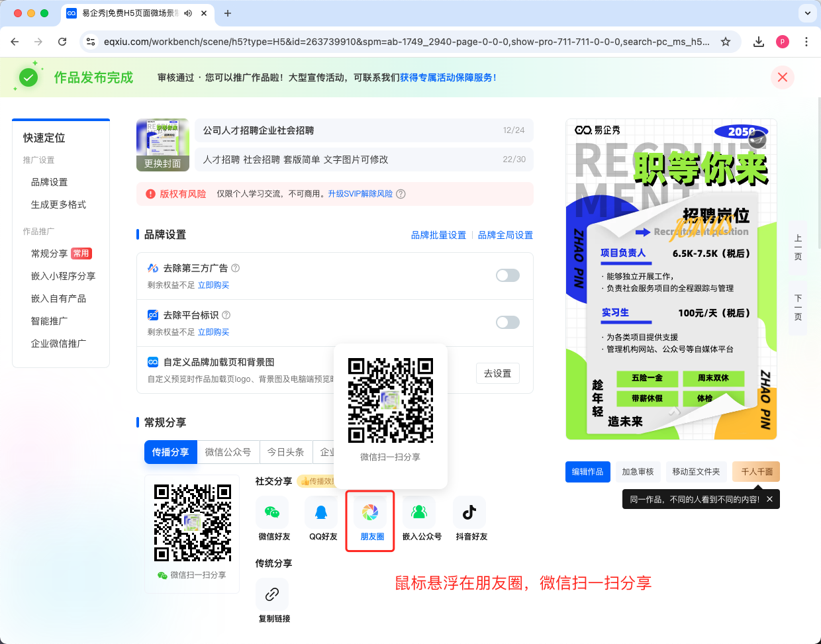Image resolution: width=821 pixels, height=644 pixels.
Task: Click the recruitment poster preview image
Action: coord(671,279)
